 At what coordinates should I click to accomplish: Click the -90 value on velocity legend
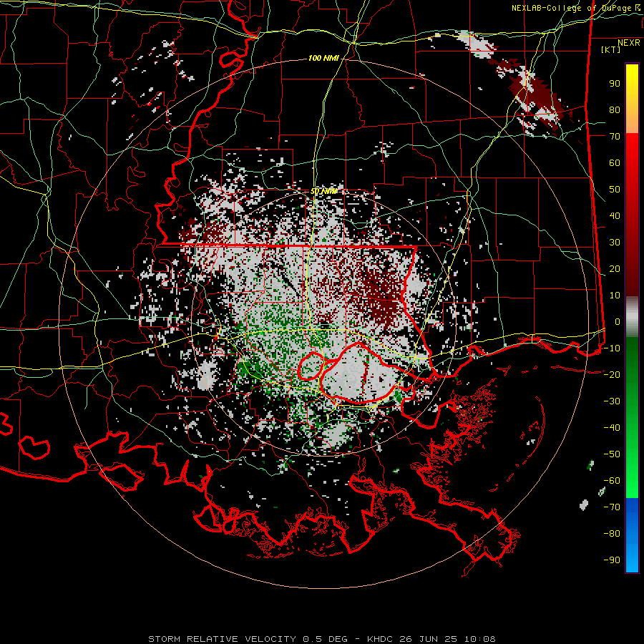[x=612, y=560]
